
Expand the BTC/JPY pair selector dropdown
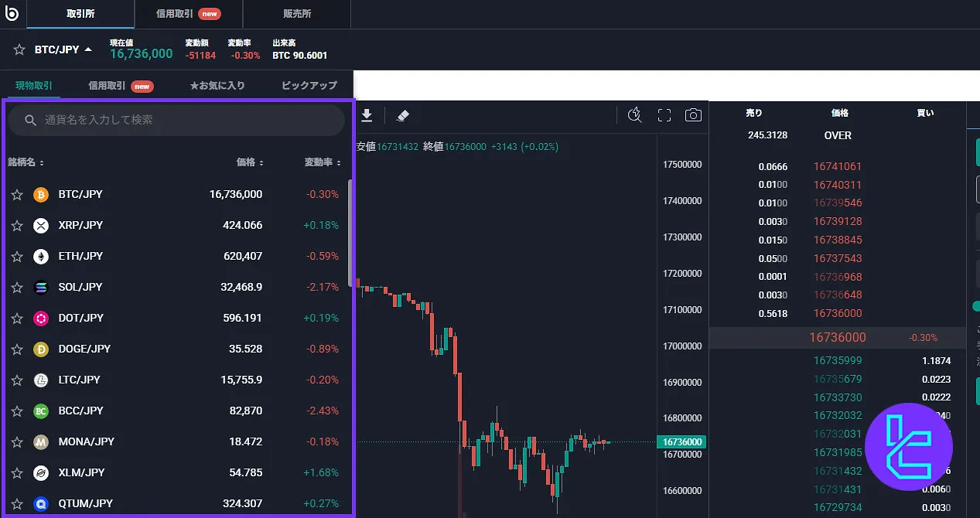click(87, 49)
